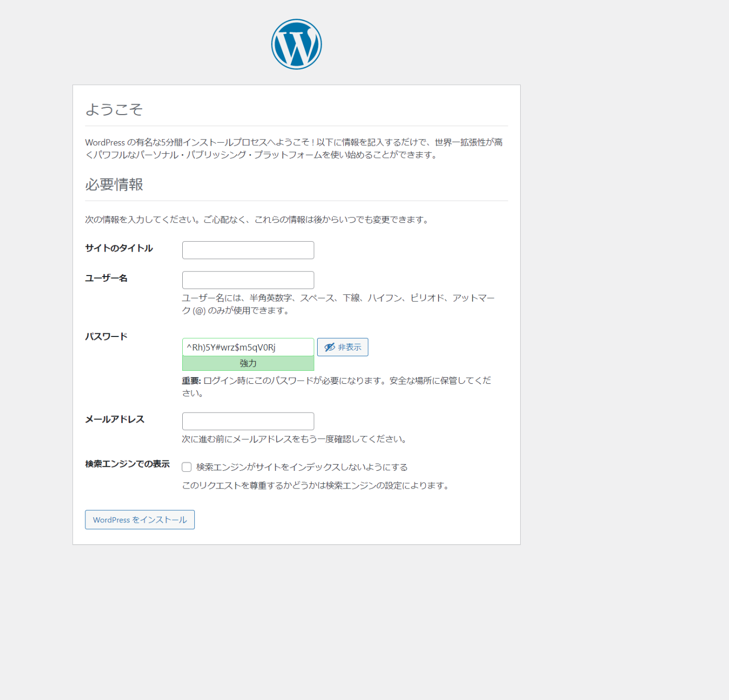The image size is (729, 700).
Task: Click the 必要情報 heading
Action: click(114, 184)
